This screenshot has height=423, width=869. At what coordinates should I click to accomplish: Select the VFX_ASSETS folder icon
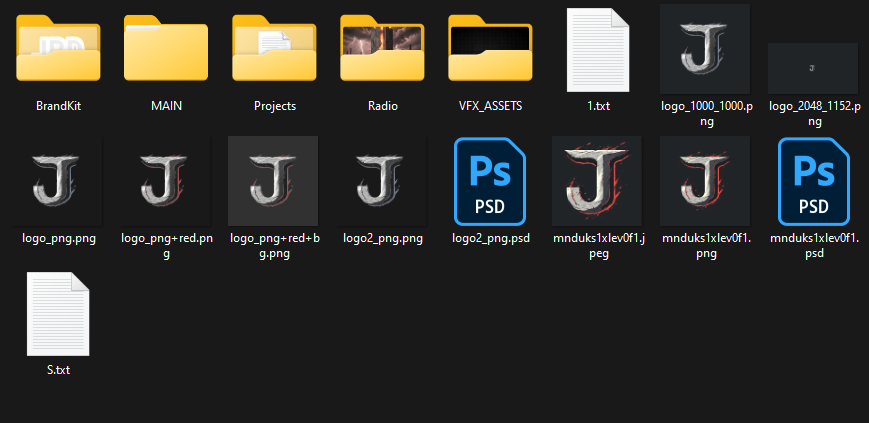click(490, 48)
